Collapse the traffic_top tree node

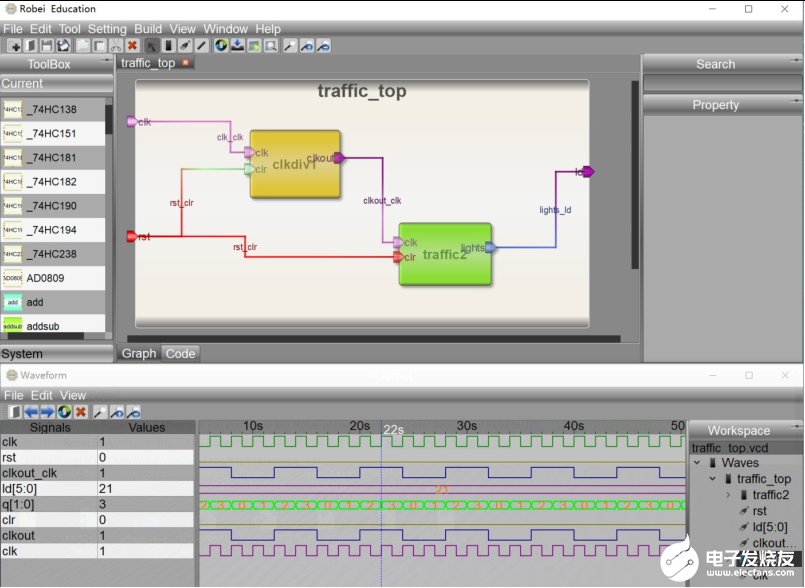coord(713,479)
